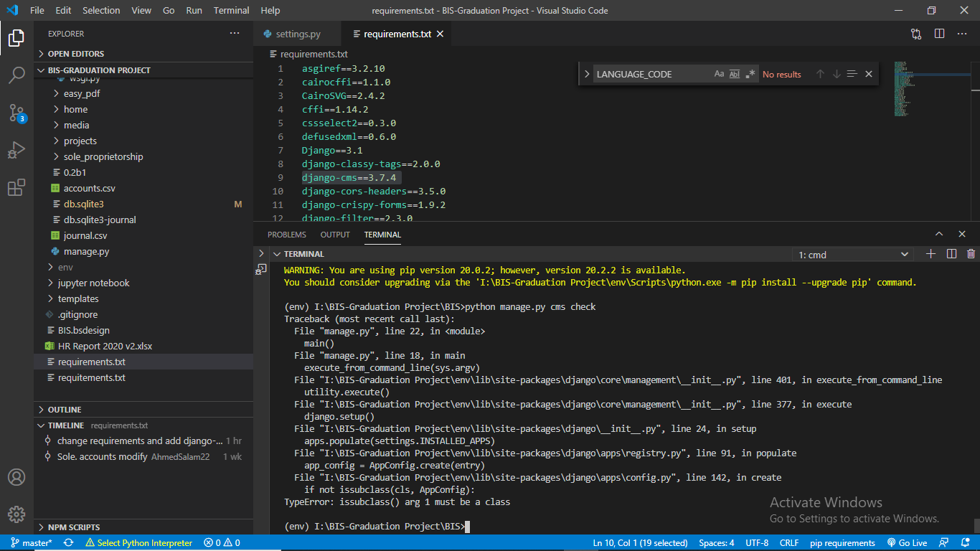Select the Run and Debug icon
This screenshot has width=980, height=551.
pos(16,150)
